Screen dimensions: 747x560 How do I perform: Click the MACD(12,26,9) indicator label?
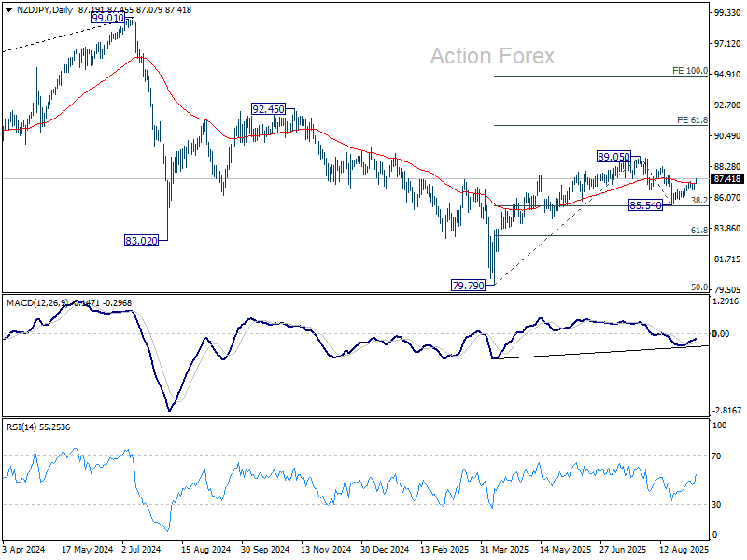pyautogui.click(x=37, y=302)
